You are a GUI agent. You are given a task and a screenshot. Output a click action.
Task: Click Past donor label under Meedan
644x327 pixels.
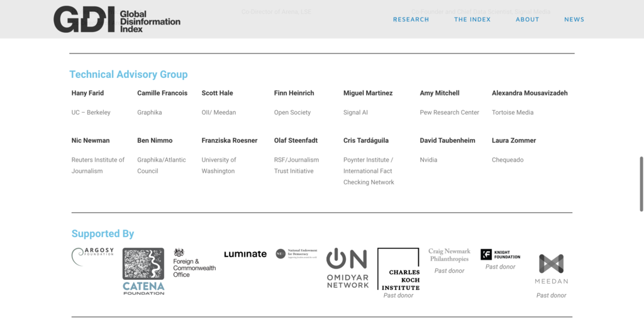pos(551,296)
